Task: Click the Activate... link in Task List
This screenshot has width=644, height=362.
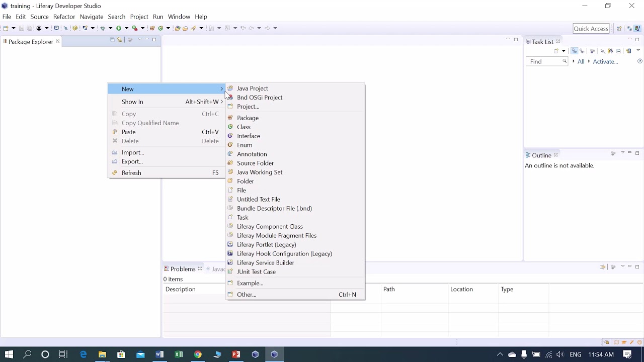Action: (x=605, y=61)
